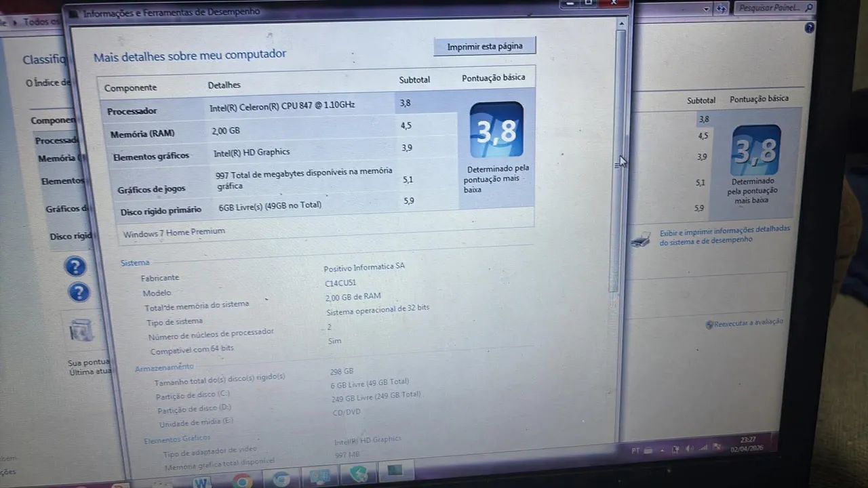The height and width of the screenshot is (488, 868).
Task: Click the 3,8 base score badge in front window
Action: pos(496,129)
